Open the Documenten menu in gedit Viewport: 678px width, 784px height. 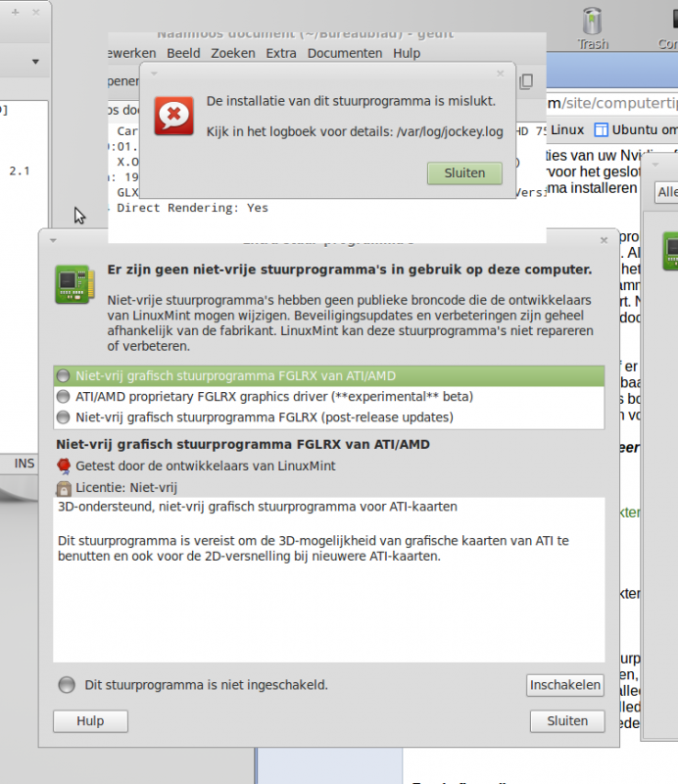click(345, 53)
